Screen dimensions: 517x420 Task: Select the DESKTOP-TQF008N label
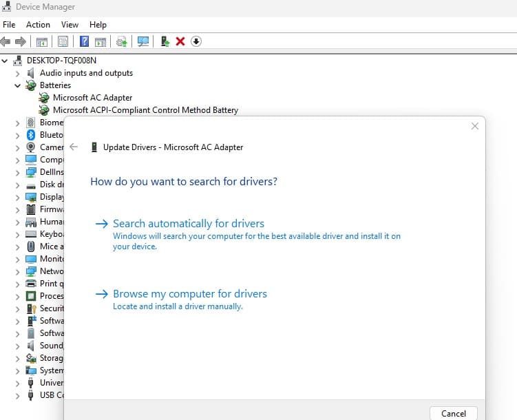coord(62,61)
